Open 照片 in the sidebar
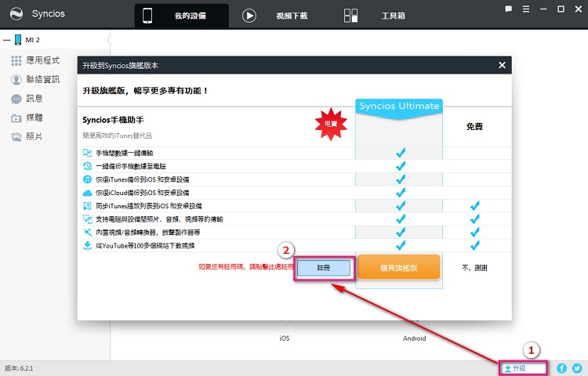Image resolution: width=588 pixels, height=376 pixels. 34,137
